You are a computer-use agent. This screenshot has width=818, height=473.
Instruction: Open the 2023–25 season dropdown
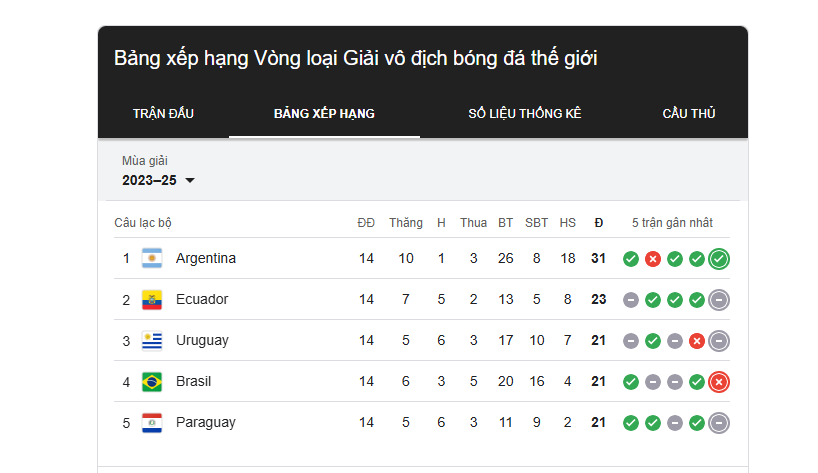158,180
